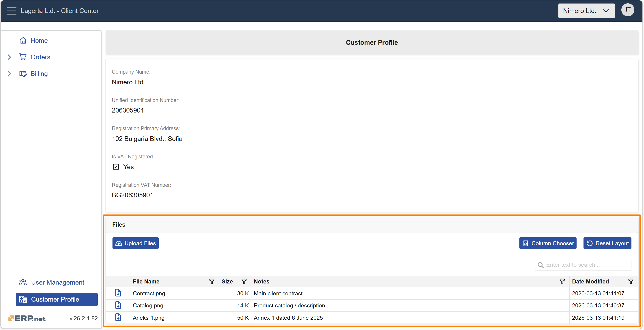Screen dimensions: 644x330
Task: Click the Billing invoice icon
Action: (23, 73)
